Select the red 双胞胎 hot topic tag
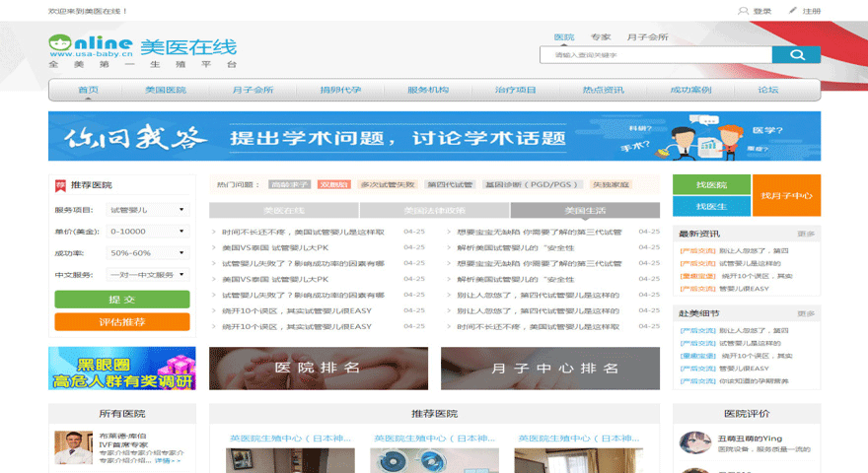868x473 pixels. pyautogui.click(x=334, y=185)
